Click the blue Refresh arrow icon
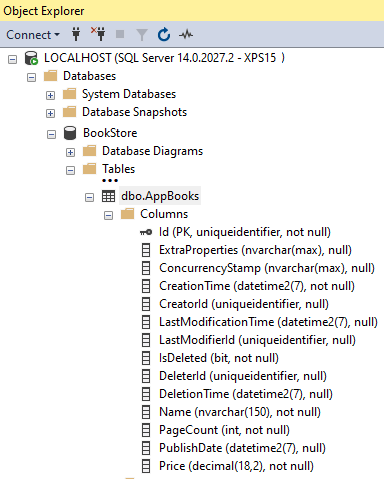The width and height of the screenshot is (384, 479). [164, 34]
